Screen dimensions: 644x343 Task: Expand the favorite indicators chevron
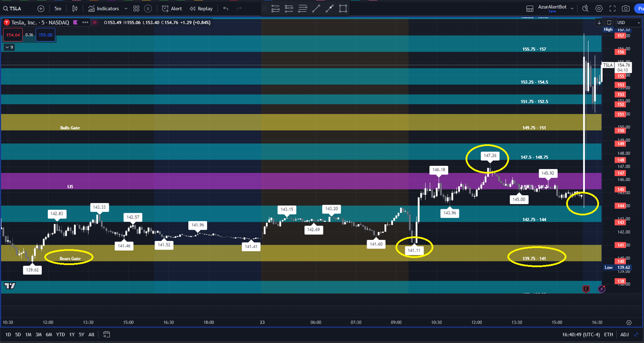click(126, 9)
